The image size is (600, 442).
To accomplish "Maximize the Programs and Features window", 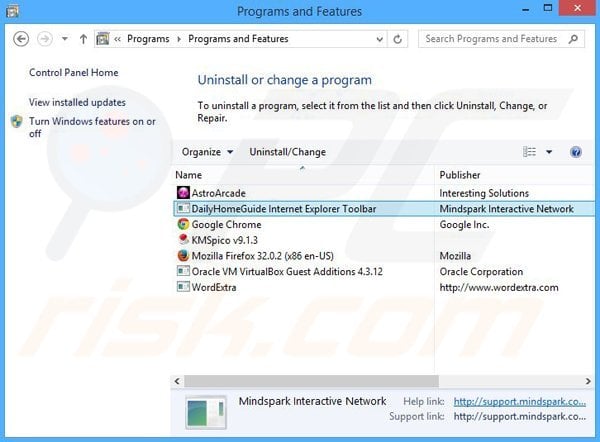I will tap(548, 8).
